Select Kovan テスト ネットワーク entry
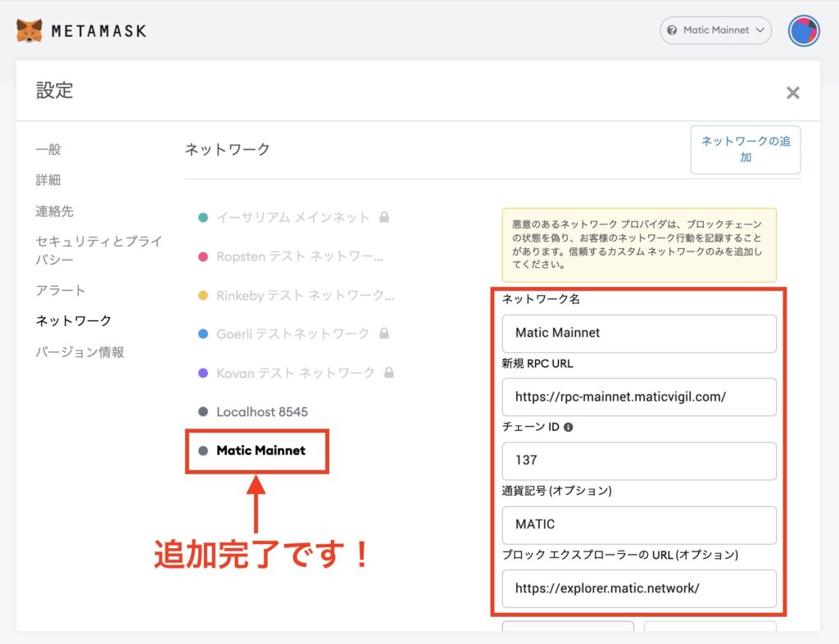The height and width of the screenshot is (644, 839). [x=295, y=373]
